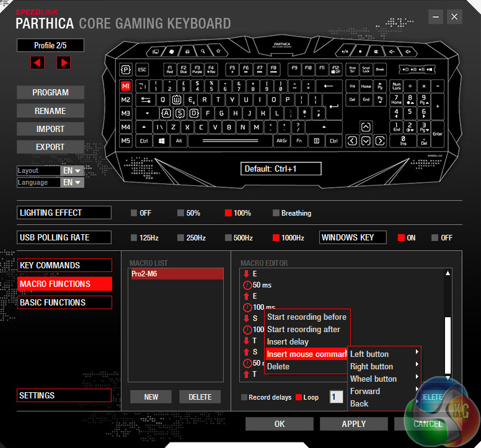The width and height of the screenshot is (481, 448).
Task: Click the up arrow key on keyboard
Action: [x=366, y=127]
